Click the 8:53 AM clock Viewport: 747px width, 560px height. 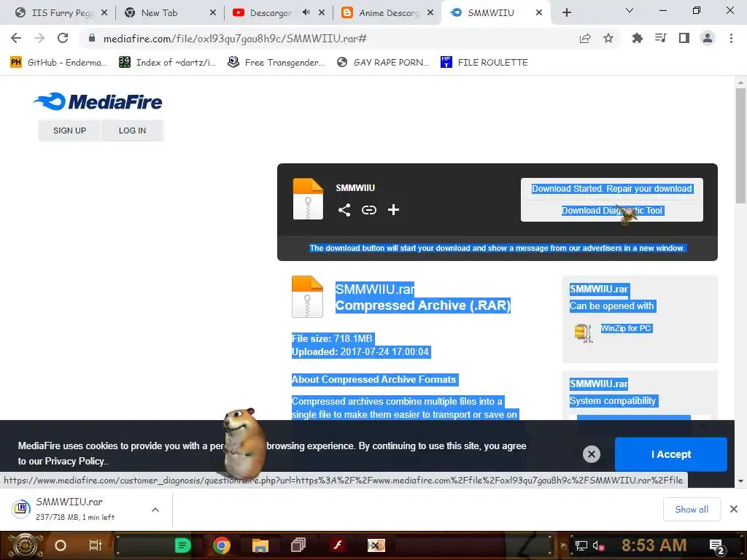click(x=654, y=545)
